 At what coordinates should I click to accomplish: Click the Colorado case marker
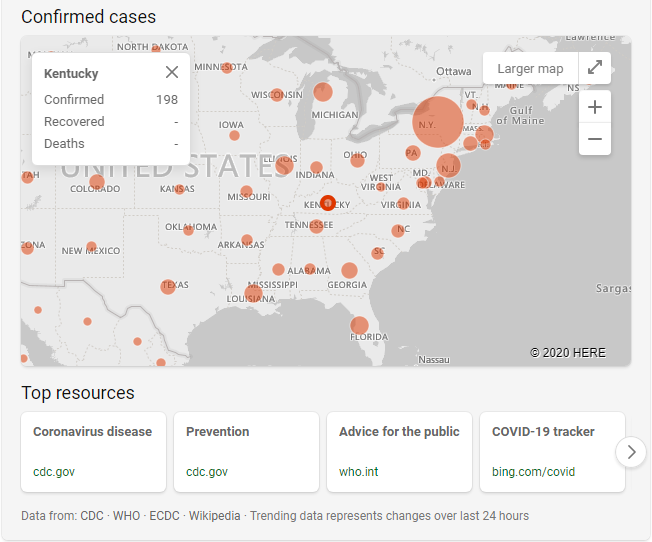[96, 181]
